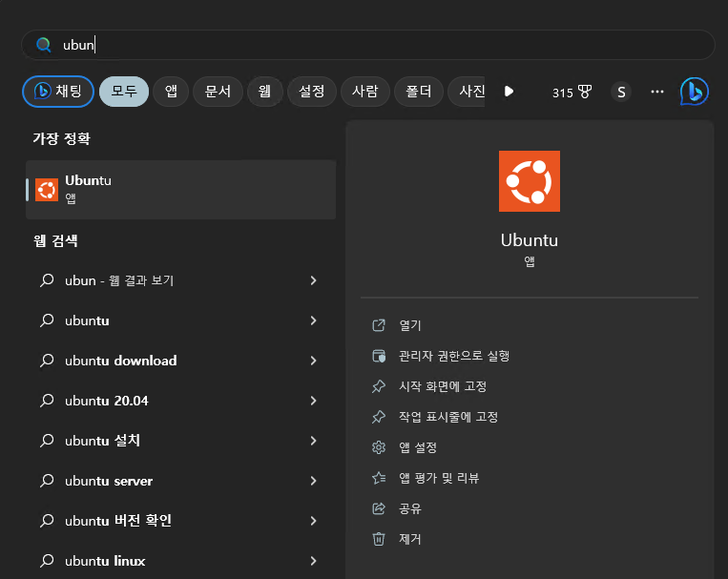The height and width of the screenshot is (579, 728).
Task: Open 'ubun - 웹 결과 보기' web result
Action: tap(181, 280)
